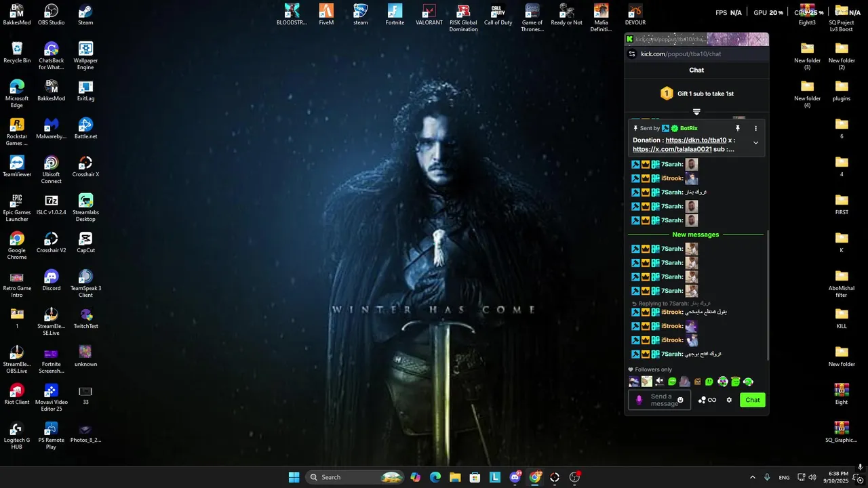Open Epic Games Launcher shortcut

click(17, 207)
